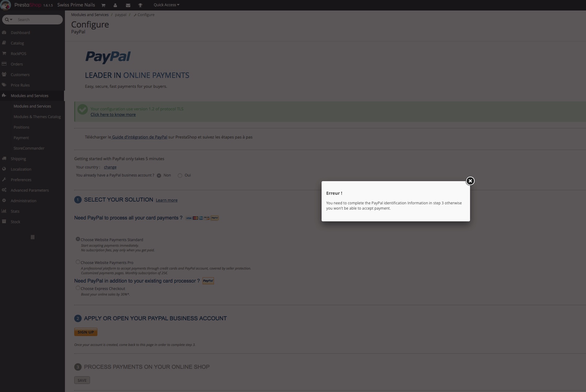Click the paypal breadcrumb
Viewport: 586px width, 392px height.
click(x=121, y=15)
